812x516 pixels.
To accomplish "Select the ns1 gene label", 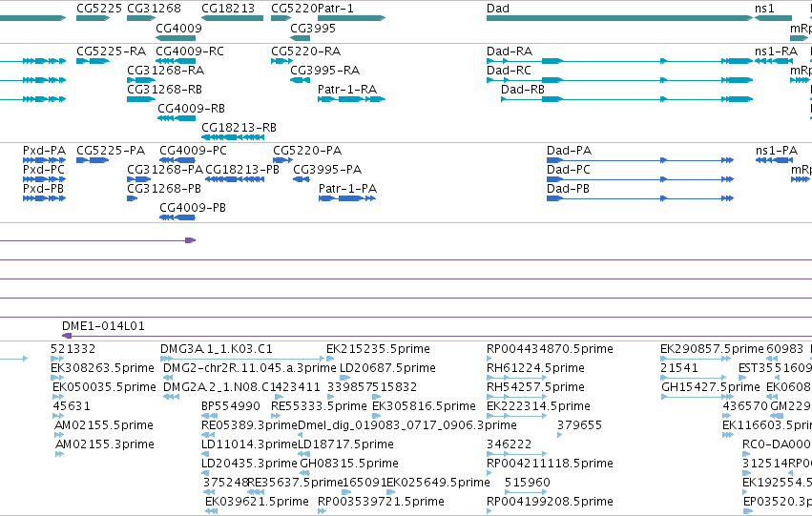I will point(764,9).
